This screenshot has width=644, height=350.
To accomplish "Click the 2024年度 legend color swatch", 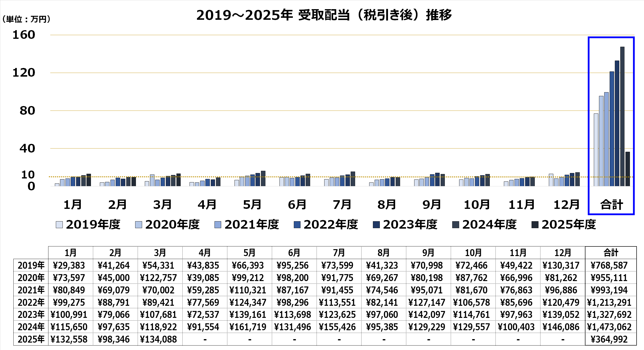I will [455, 225].
